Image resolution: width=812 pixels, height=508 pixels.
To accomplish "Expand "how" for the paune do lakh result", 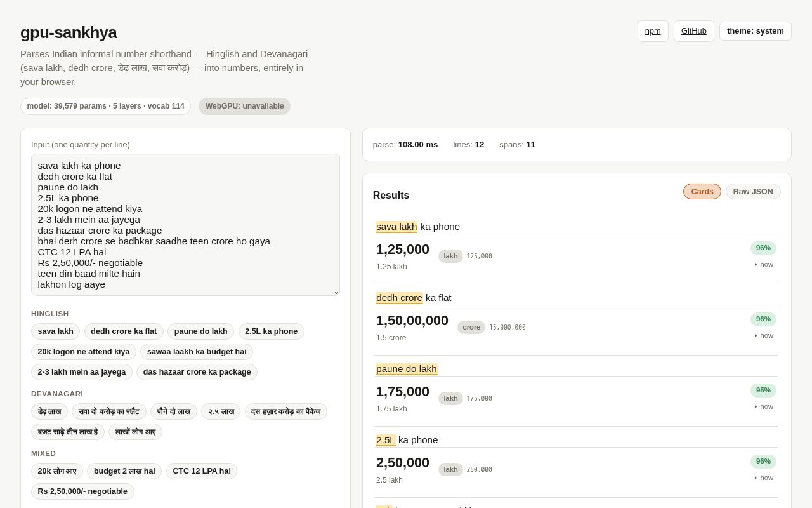I will click(x=764, y=406).
